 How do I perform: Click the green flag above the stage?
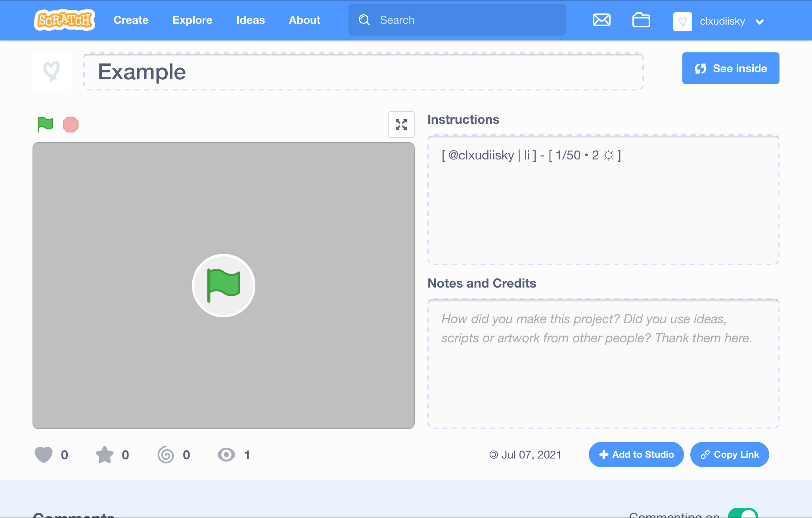coord(45,125)
